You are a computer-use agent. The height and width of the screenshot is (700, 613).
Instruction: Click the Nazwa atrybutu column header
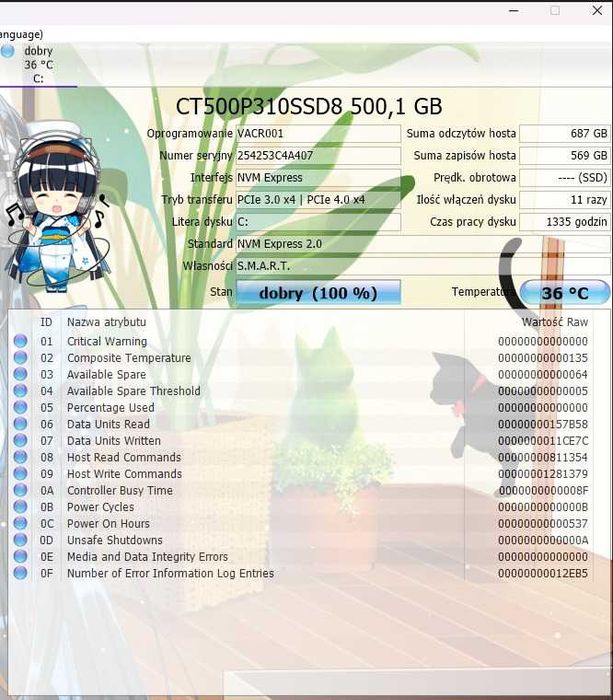(x=106, y=322)
